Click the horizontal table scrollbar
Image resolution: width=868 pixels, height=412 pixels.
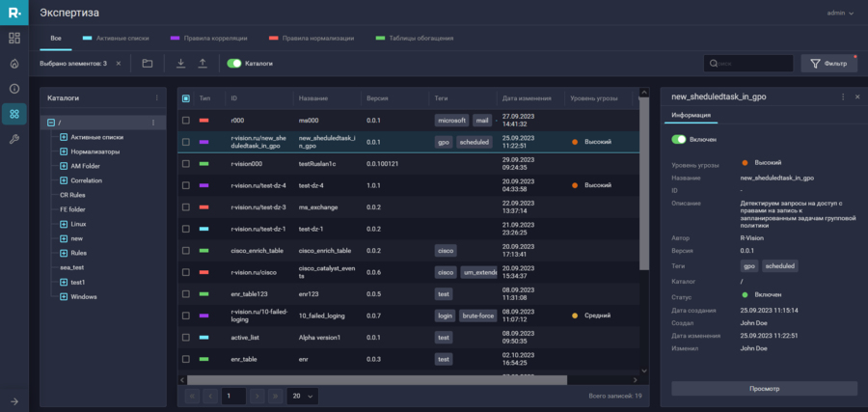377,380
